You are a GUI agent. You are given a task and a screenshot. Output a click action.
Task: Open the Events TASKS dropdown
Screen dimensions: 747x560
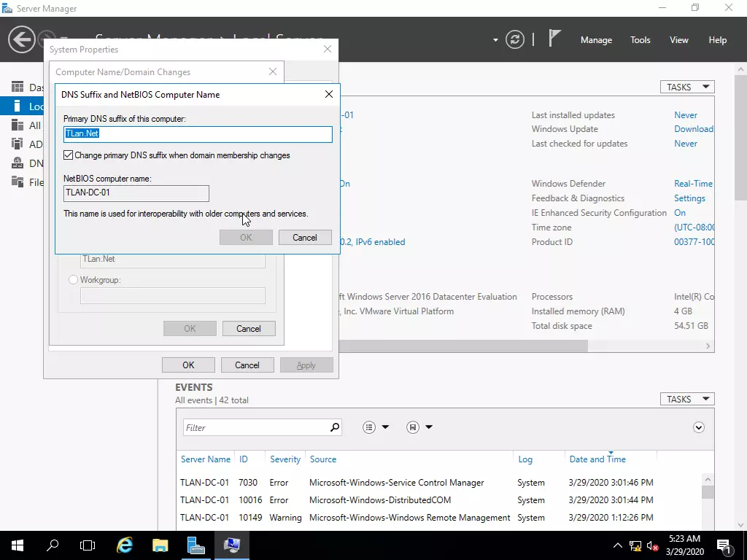click(687, 399)
